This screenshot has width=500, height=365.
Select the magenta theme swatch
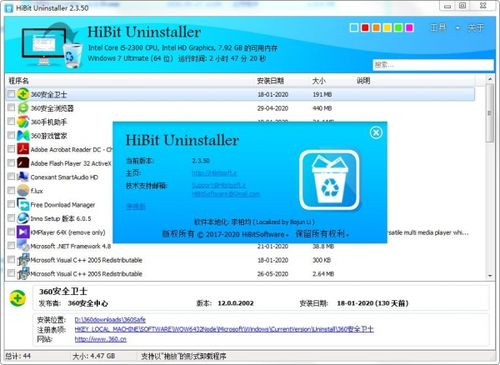(409, 28)
